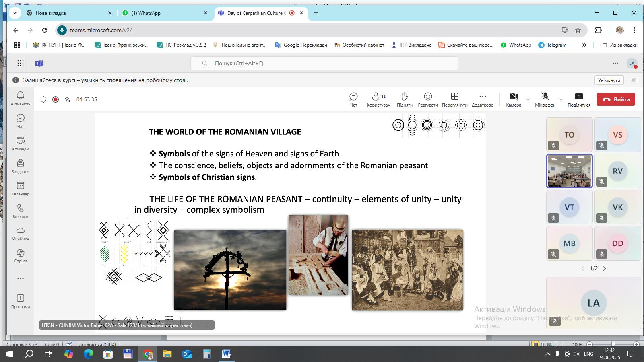Open Виклики (Calls) in the sidebar
The height and width of the screenshot is (362, 644).
pyautogui.click(x=21, y=211)
